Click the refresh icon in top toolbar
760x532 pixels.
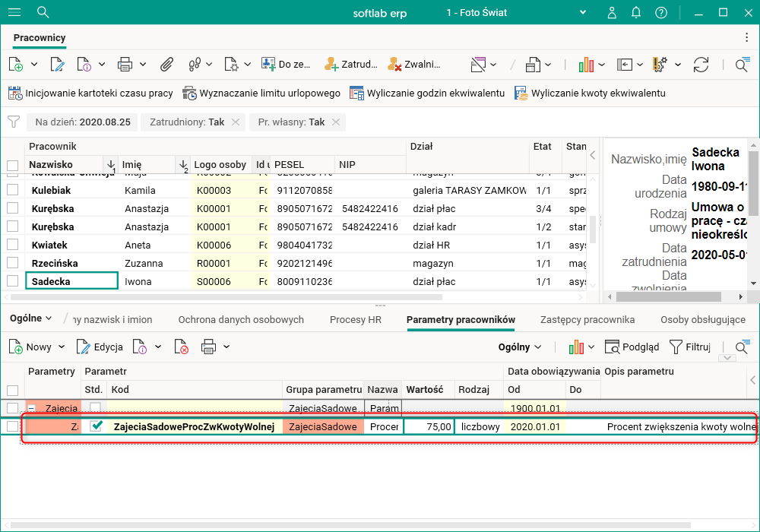(x=701, y=65)
